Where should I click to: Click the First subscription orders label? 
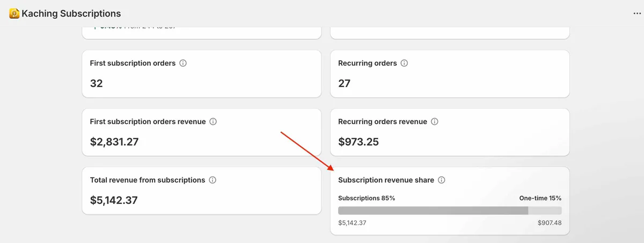coord(133,63)
